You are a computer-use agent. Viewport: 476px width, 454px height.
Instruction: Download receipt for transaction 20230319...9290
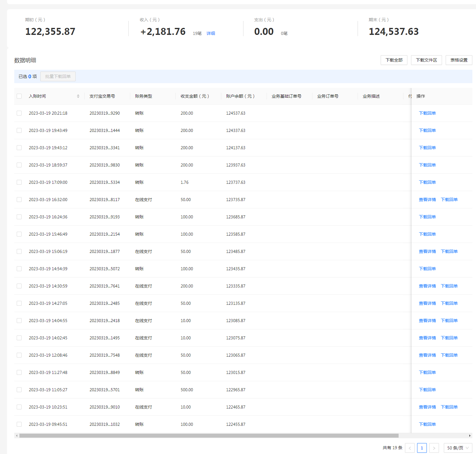427,113
